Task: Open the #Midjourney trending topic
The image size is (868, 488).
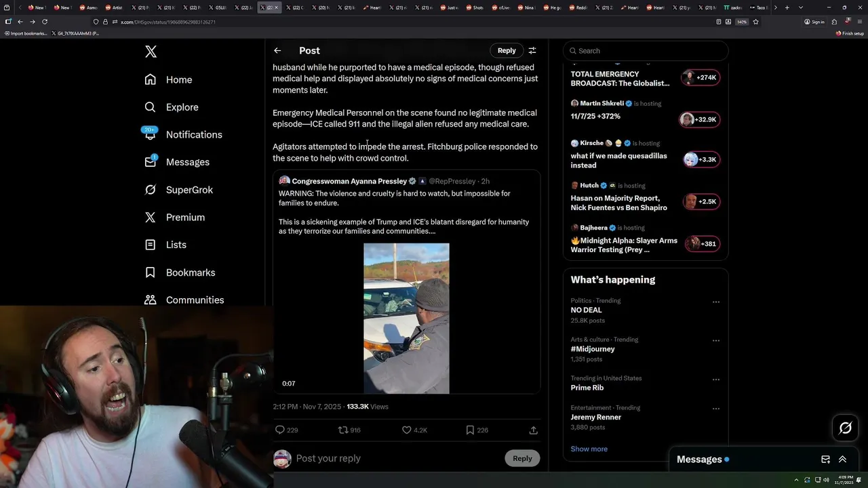Action: point(593,349)
